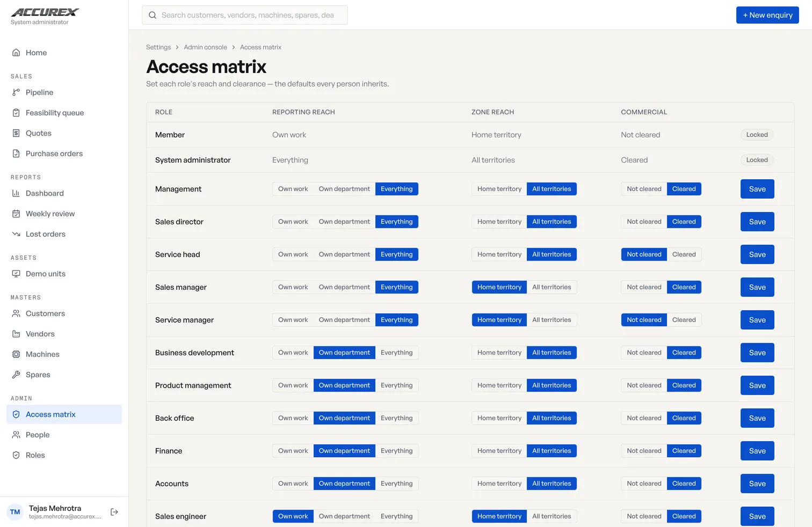This screenshot has height=527, width=812.
Task: Save the Sales manager row
Action: tap(757, 287)
